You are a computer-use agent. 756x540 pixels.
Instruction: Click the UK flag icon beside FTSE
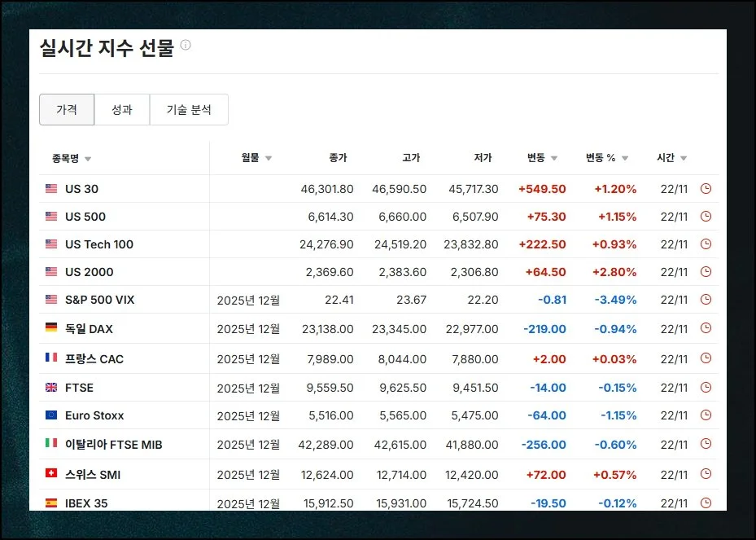[x=51, y=388]
